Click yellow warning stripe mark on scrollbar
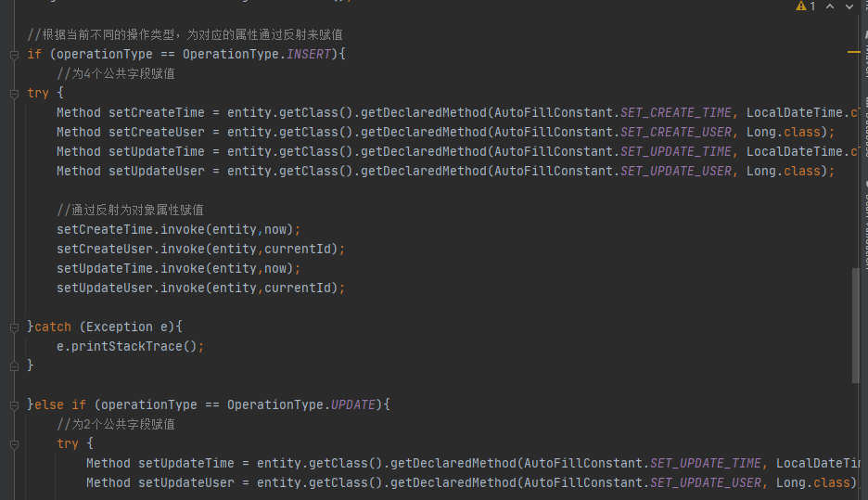 pyautogui.click(x=854, y=53)
